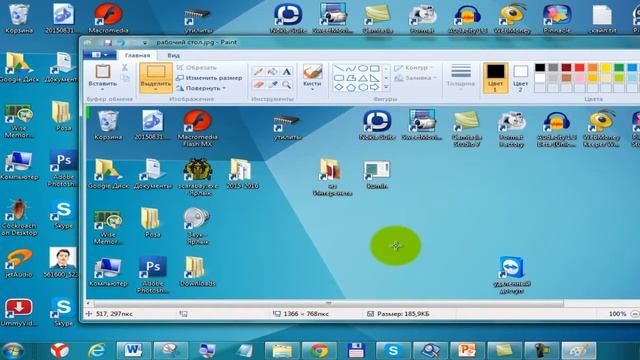Click the Размер: 185,9КБ status text
This screenshot has width=640, height=360.
(x=403, y=314)
